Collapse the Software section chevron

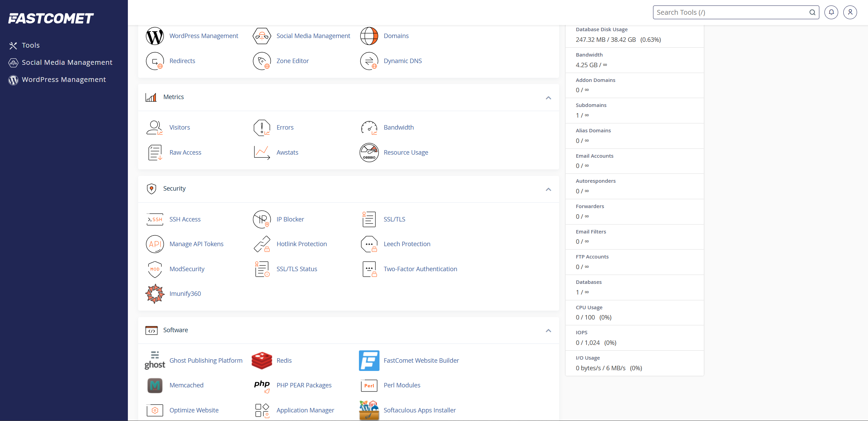pyautogui.click(x=548, y=330)
